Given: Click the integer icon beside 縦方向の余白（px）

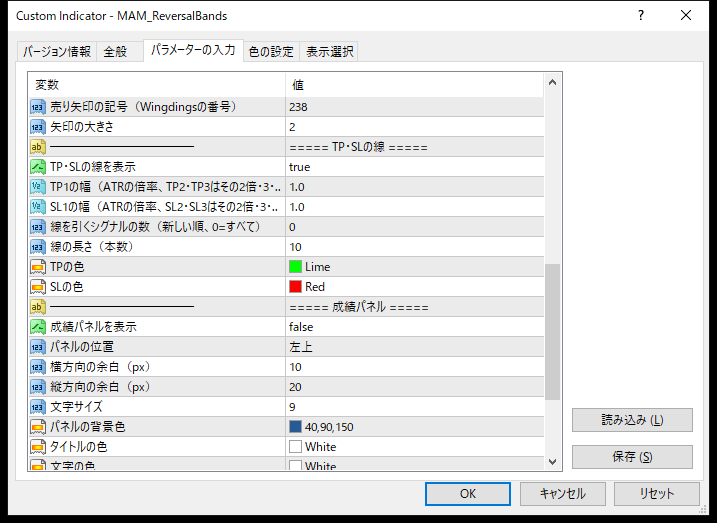Looking at the screenshot, I should coord(38,387).
